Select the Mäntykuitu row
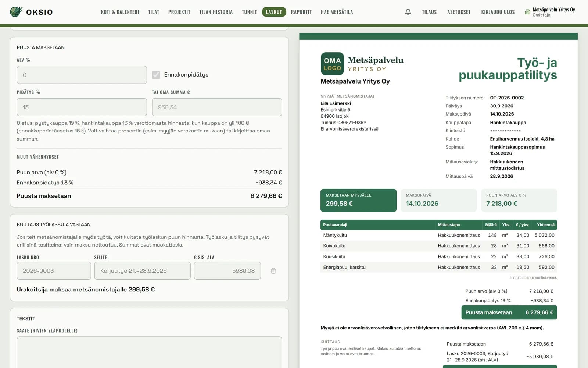The width and height of the screenshot is (588, 368). pyautogui.click(x=439, y=235)
